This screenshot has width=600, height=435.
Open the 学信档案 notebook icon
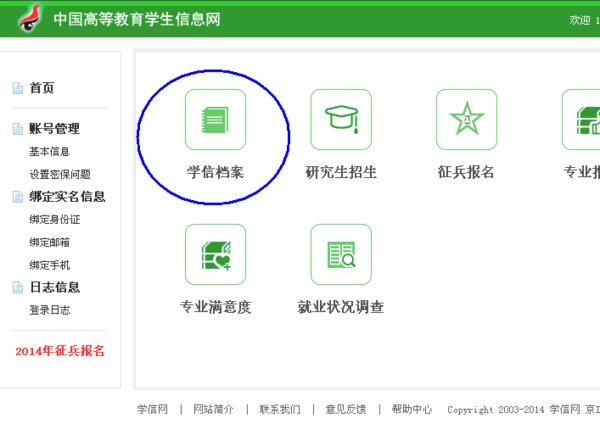point(215,120)
